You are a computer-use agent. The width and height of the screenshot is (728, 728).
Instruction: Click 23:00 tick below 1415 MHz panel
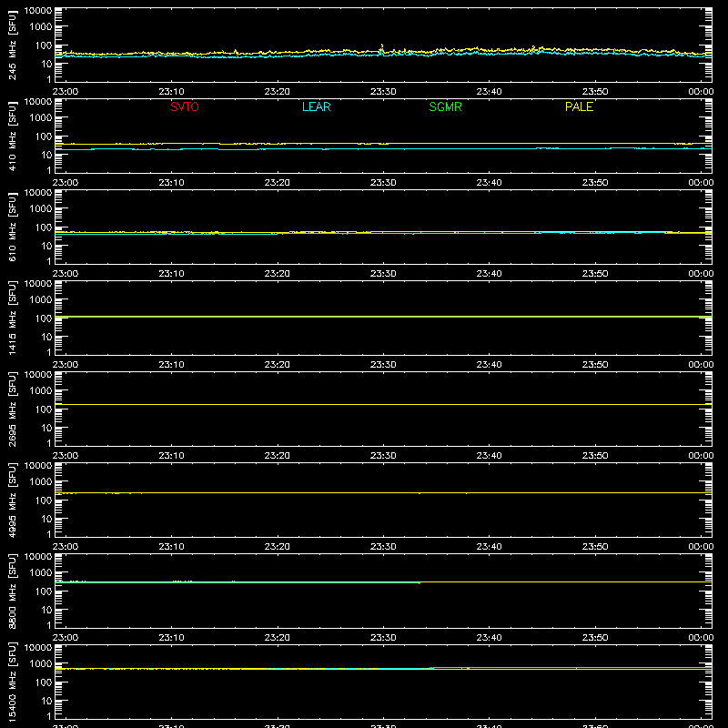point(66,365)
